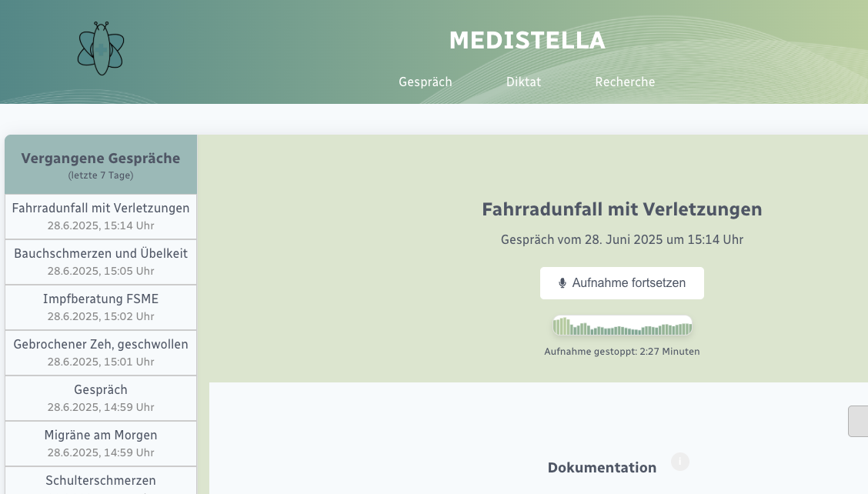This screenshot has width=868, height=494.
Task: Open the Gespräch navigation tab
Action: tap(426, 82)
